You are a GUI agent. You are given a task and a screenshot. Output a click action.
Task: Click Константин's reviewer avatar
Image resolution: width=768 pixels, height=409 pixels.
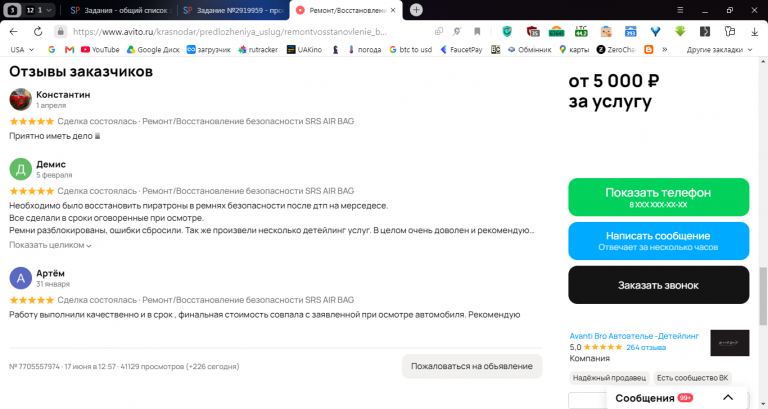click(x=21, y=99)
